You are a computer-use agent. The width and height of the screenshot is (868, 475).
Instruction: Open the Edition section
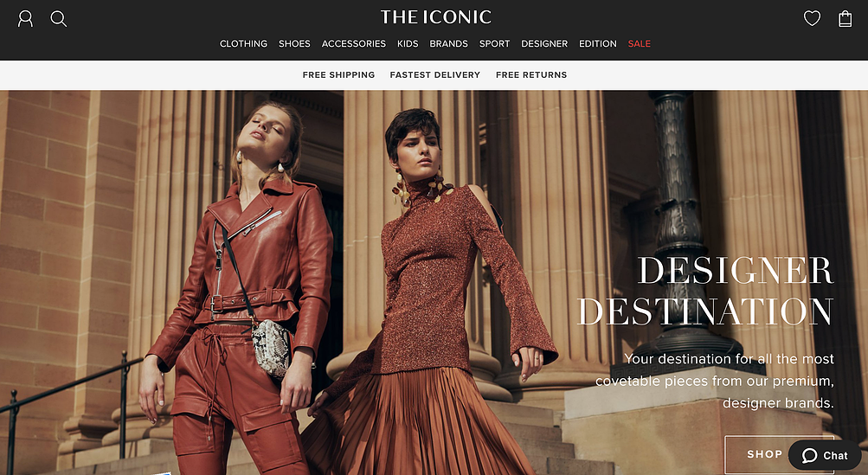pyautogui.click(x=598, y=44)
